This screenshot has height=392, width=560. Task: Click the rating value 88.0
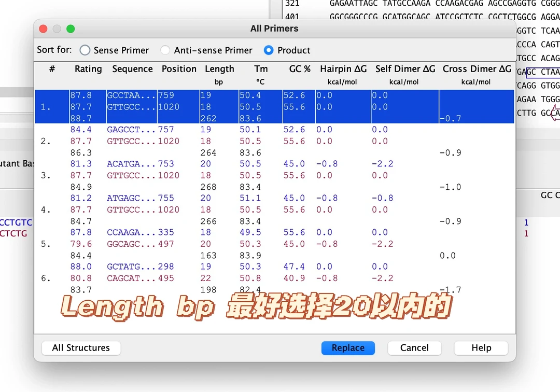tap(81, 267)
